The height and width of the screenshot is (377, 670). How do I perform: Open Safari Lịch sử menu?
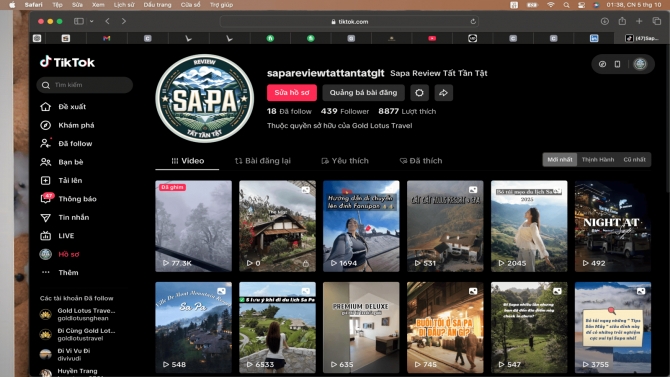tap(124, 5)
